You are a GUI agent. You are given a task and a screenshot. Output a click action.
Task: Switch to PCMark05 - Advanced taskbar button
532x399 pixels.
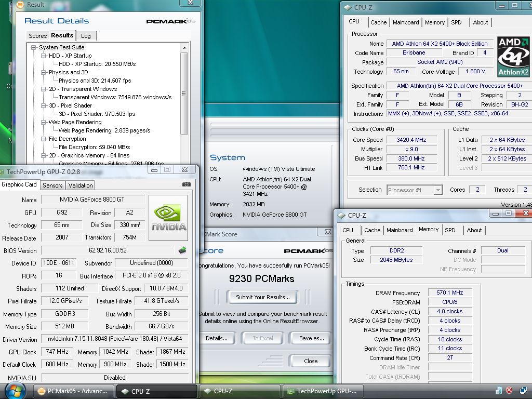(74, 391)
